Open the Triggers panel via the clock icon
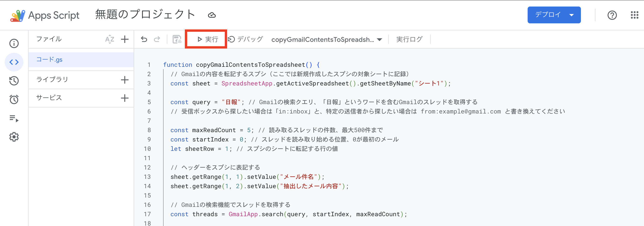Image resolution: width=644 pixels, height=226 pixels. coord(14,99)
